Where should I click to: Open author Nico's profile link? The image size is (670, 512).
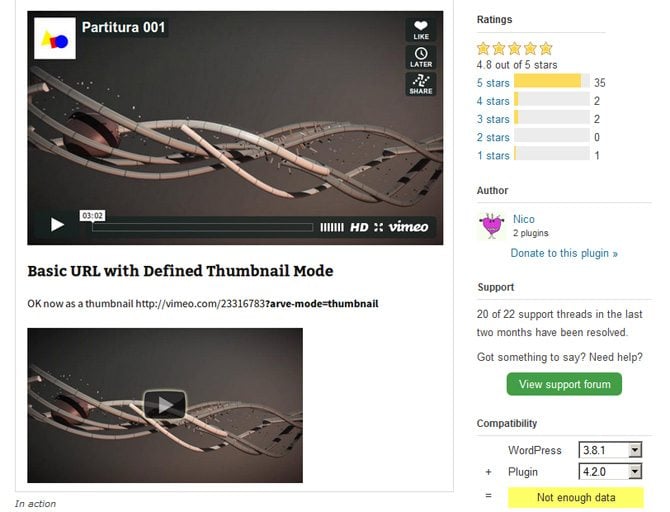click(x=523, y=219)
